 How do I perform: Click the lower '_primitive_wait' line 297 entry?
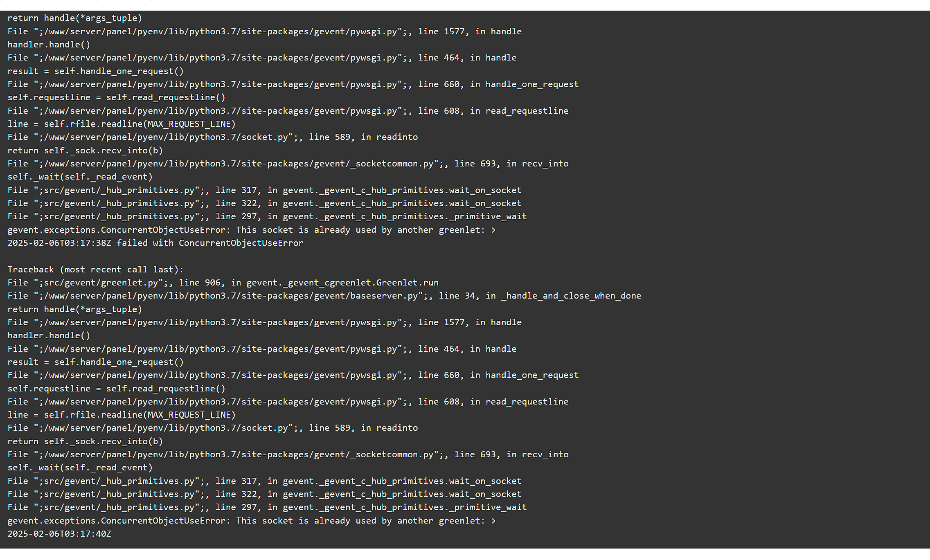(x=267, y=507)
